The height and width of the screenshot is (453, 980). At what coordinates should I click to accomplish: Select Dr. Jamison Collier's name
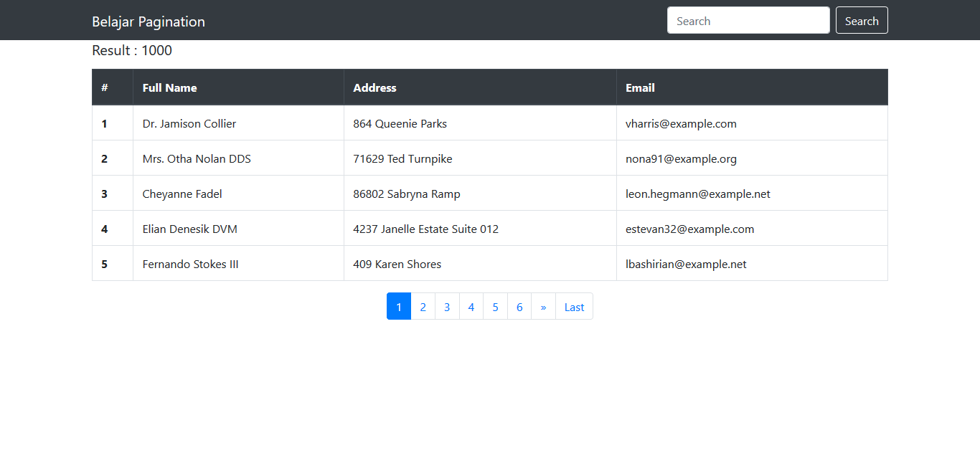(189, 123)
